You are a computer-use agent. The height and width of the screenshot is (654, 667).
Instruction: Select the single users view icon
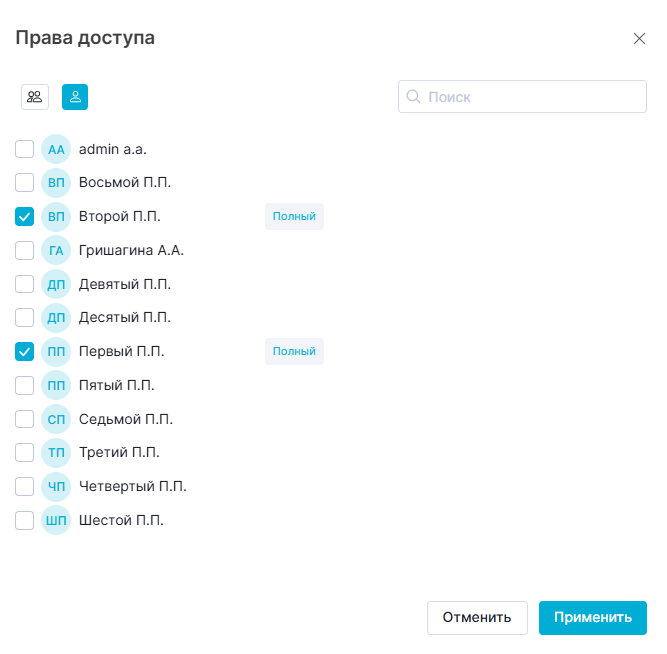[x=76, y=96]
